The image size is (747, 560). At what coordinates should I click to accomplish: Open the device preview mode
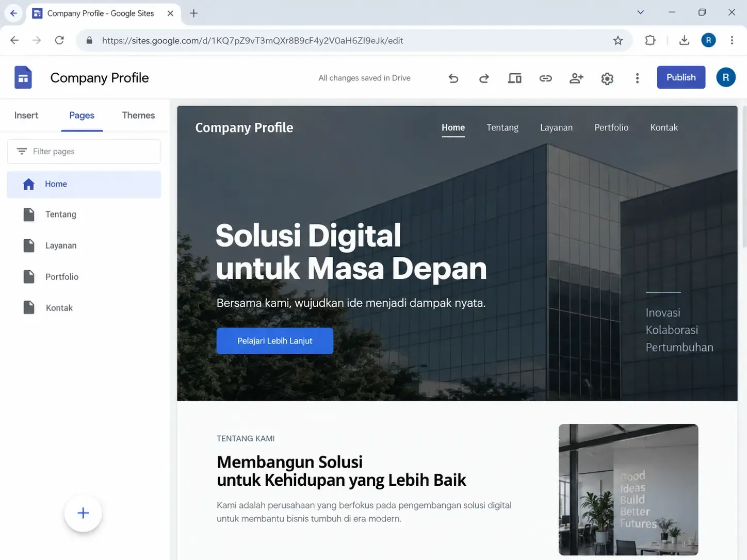pos(514,78)
